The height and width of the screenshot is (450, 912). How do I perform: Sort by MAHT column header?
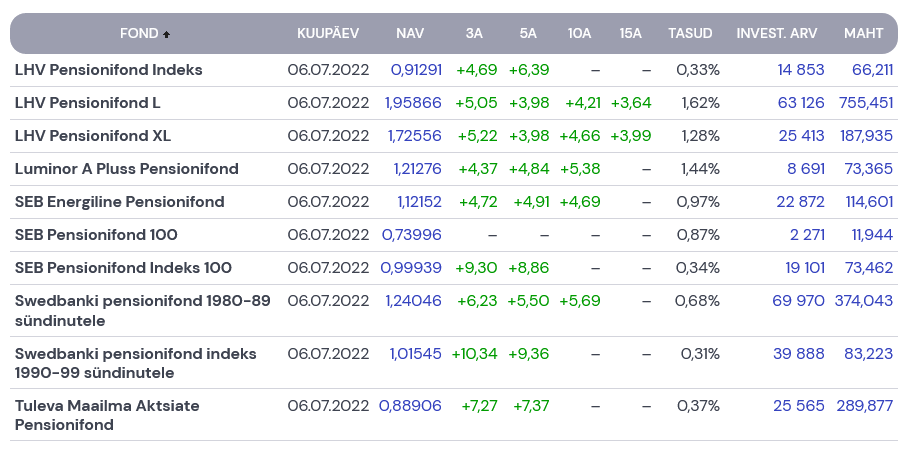(x=864, y=34)
